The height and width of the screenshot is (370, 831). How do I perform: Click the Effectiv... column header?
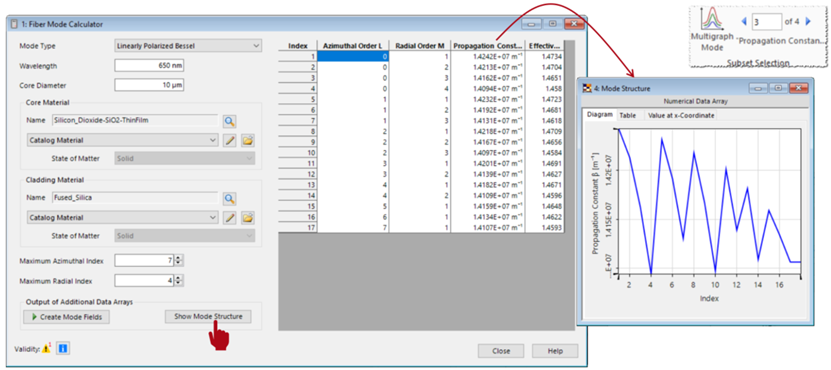(x=544, y=46)
